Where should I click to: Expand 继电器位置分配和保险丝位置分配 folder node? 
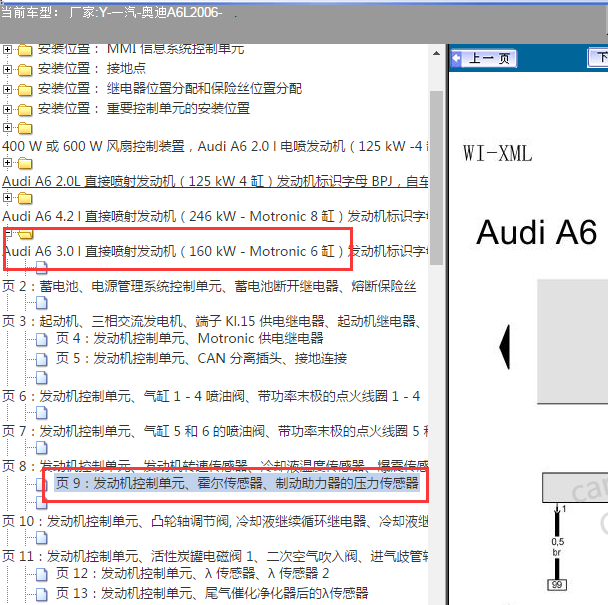click(7, 89)
